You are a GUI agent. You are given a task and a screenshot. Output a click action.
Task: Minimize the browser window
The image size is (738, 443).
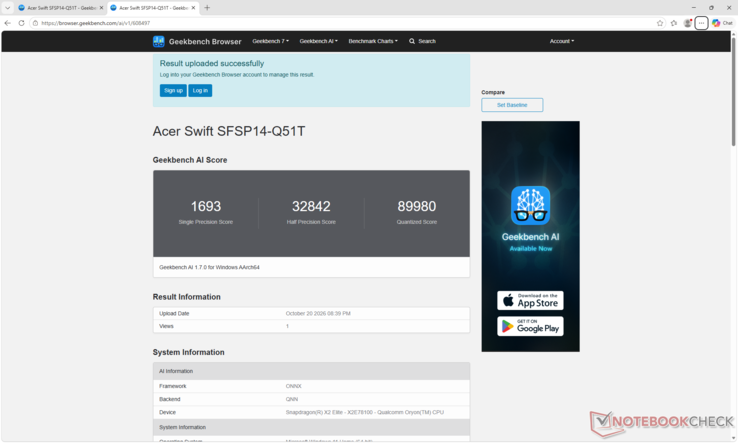click(x=694, y=8)
